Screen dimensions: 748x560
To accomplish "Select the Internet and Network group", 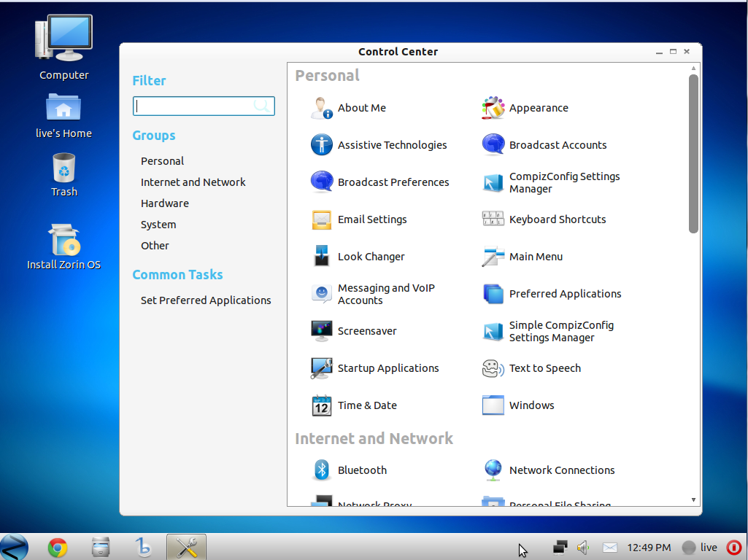I will point(193,182).
